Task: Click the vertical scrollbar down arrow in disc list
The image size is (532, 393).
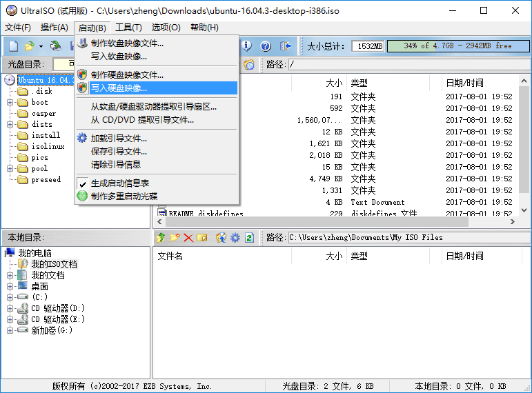Action: coord(524,210)
